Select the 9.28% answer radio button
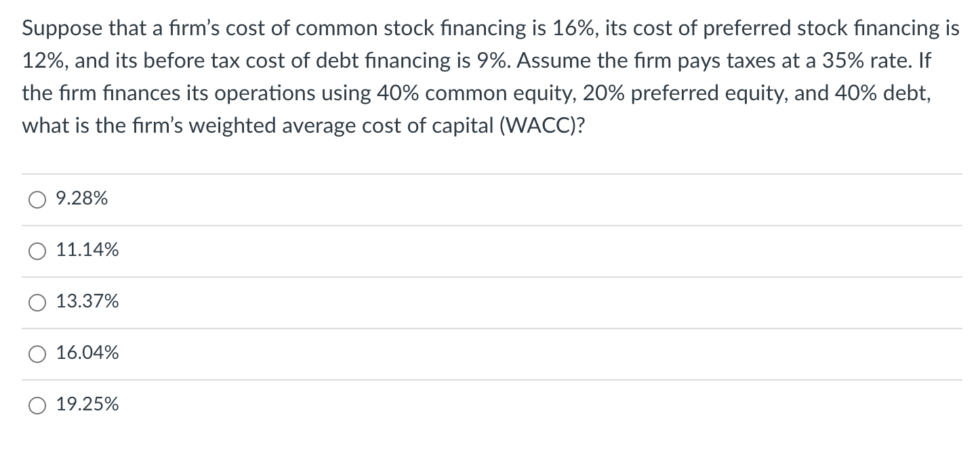This screenshot has width=980, height=451. pyautogui.click(x=37, y=199)
